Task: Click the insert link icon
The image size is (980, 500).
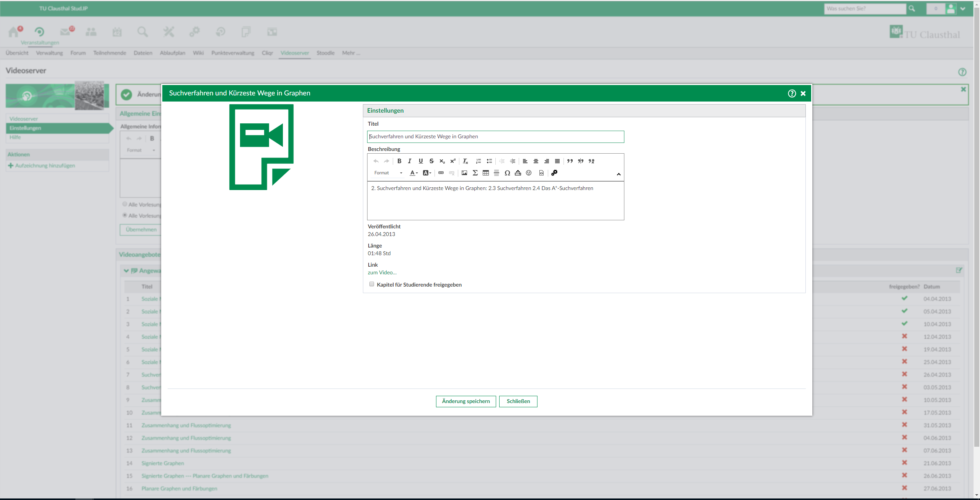Action: (441, 173)
